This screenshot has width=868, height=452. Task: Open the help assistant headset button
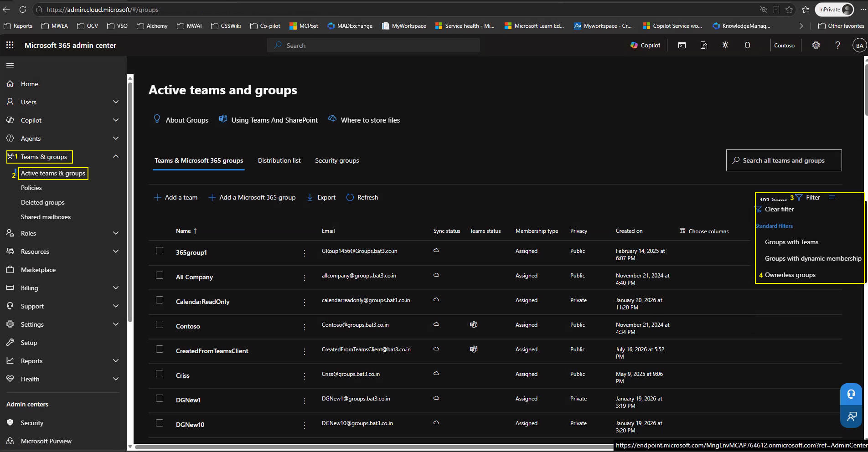[x=851, y=395]
